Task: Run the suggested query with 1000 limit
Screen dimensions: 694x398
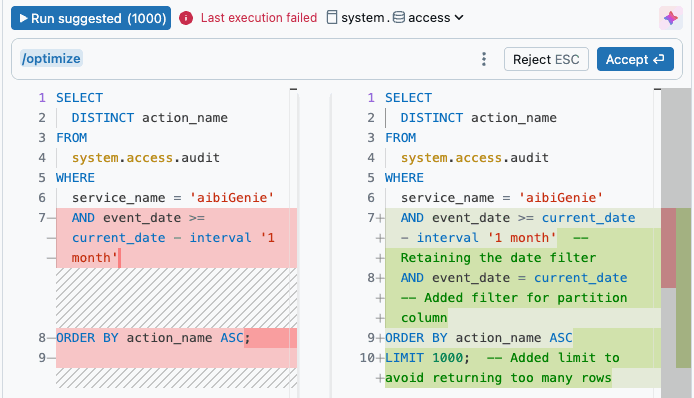Action: click(x=91, y=18)
